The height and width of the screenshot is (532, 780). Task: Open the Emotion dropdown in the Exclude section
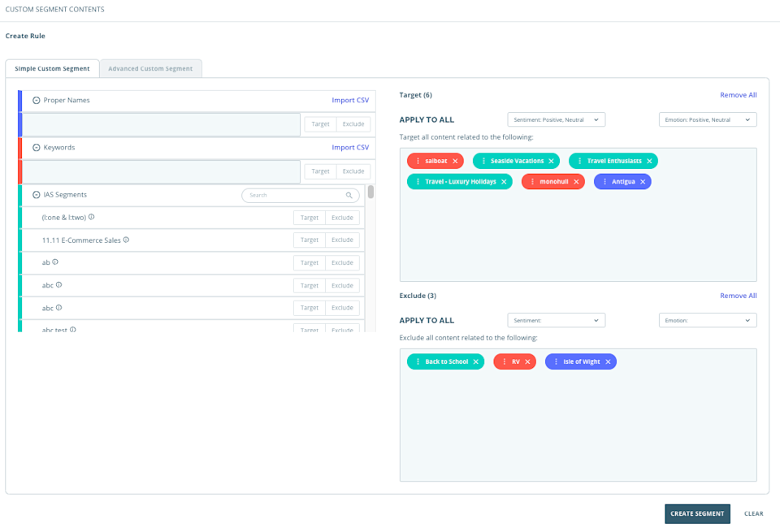tap(707, 320)
